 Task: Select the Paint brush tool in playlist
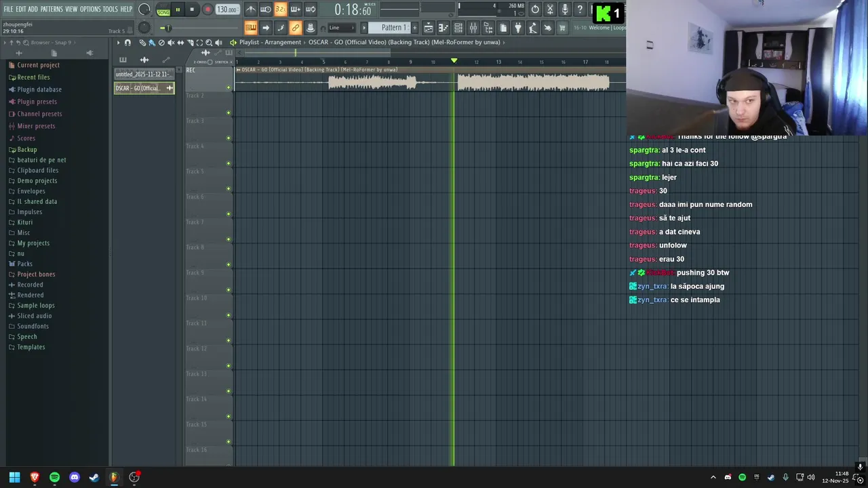coord(151,42)
